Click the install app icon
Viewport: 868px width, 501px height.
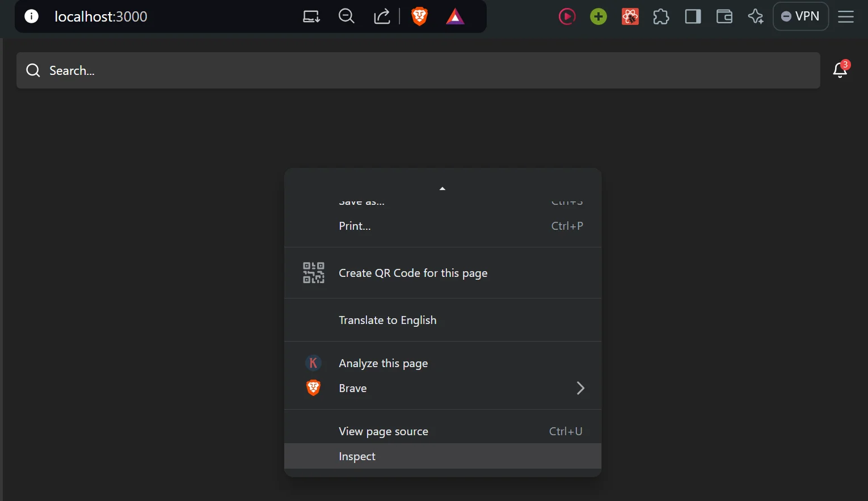[311, 16]
